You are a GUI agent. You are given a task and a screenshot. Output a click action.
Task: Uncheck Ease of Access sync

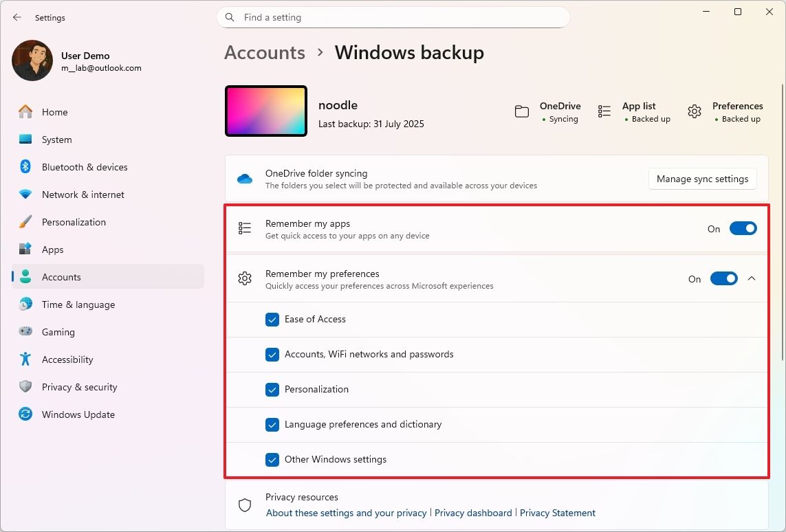click(x=272, y=319)
